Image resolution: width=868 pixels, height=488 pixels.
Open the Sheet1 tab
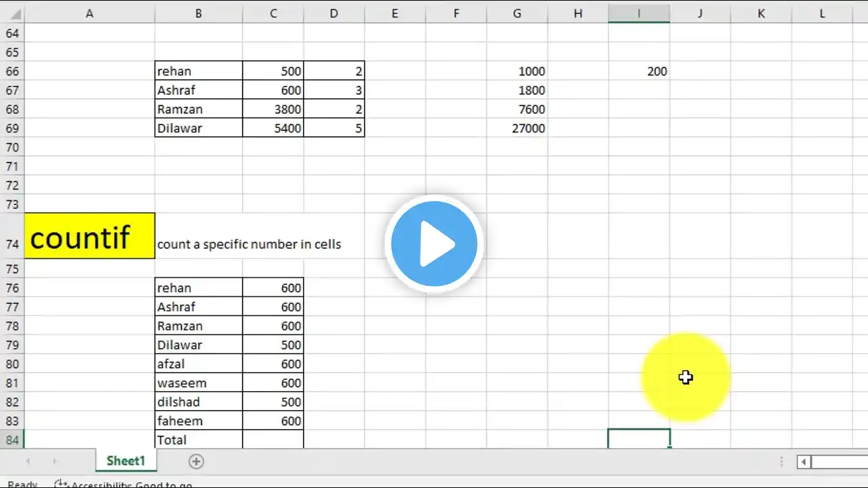pos(126,461)
